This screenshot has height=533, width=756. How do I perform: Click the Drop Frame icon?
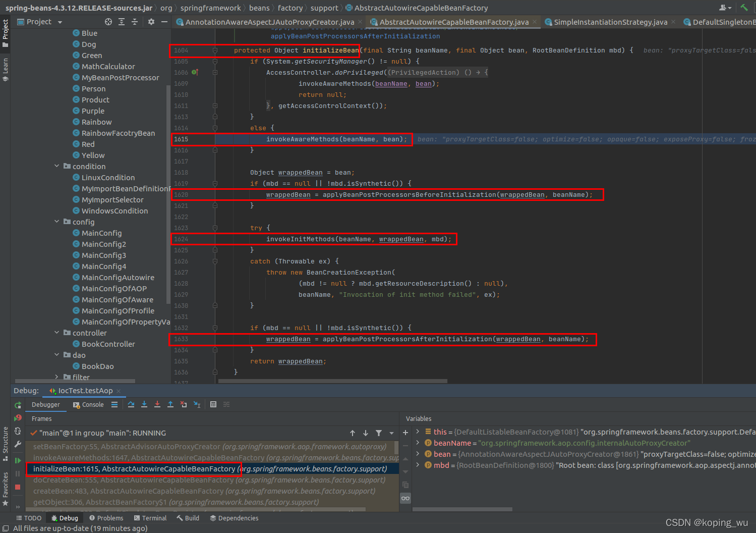[184, 404]
